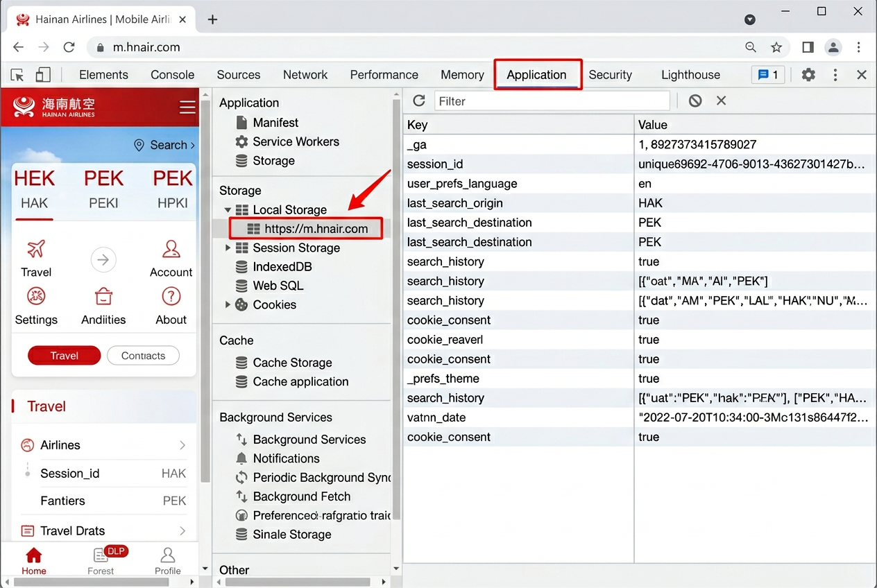
Task: Toggle the browser side panel icon
Action: coord(808,47)
